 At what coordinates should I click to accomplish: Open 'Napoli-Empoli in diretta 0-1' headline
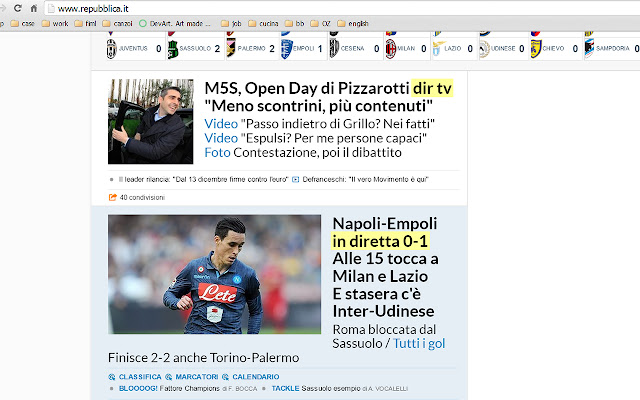click(384, 232)
